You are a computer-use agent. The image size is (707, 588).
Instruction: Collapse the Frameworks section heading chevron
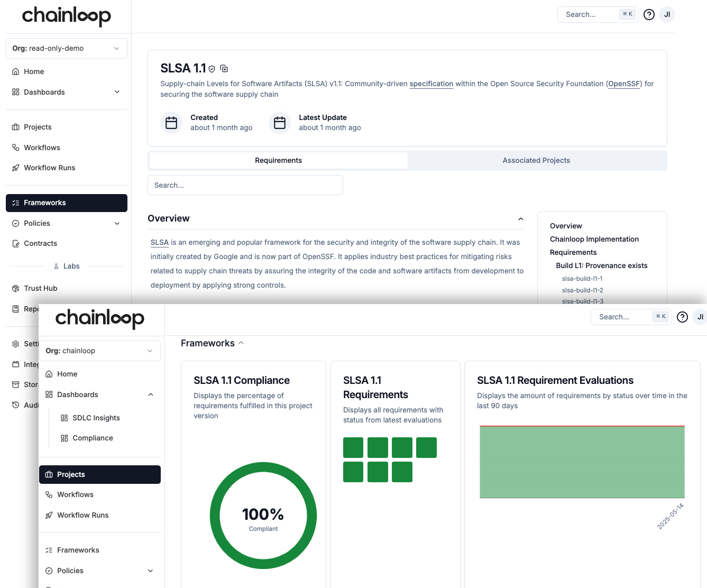[241, 343]
